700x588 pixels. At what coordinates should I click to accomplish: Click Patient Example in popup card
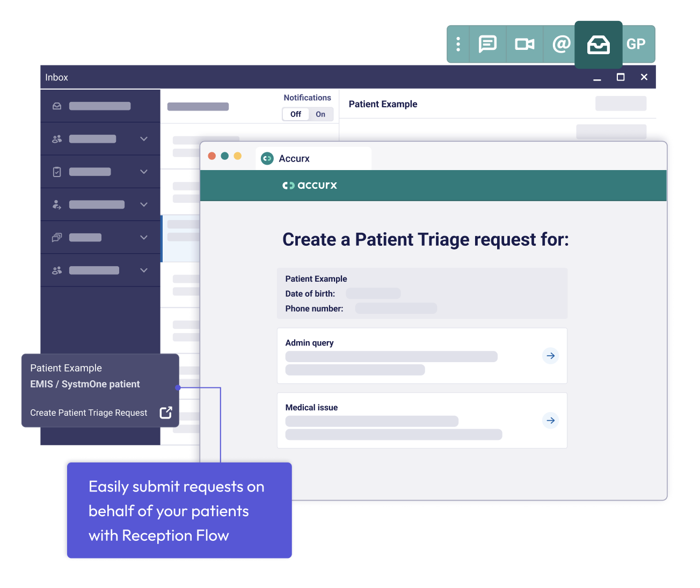point(66,368)
